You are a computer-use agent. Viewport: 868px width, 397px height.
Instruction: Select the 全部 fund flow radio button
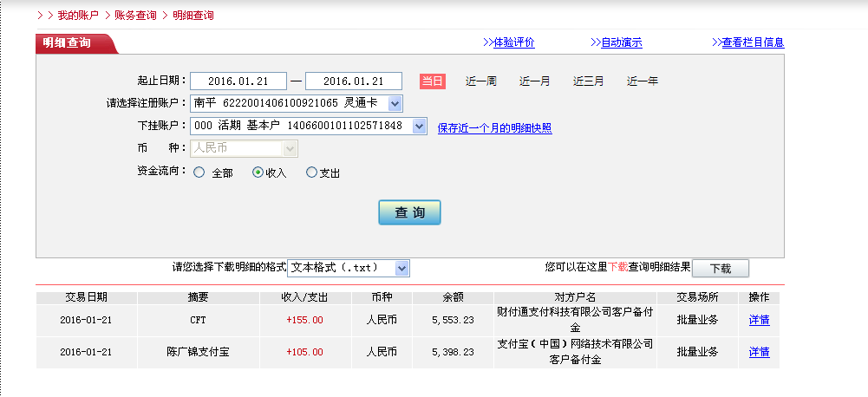pyautogui.click(x=199, y=172)
